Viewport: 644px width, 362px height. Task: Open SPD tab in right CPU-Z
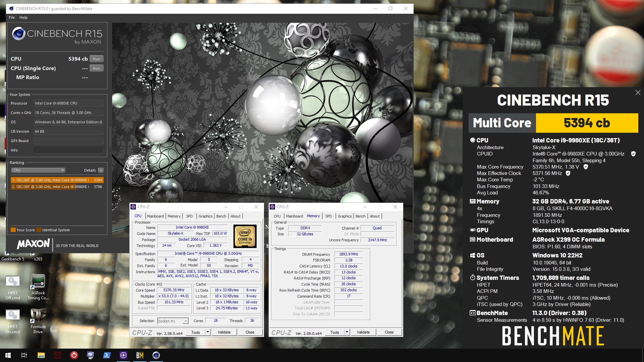pos(329,216)
